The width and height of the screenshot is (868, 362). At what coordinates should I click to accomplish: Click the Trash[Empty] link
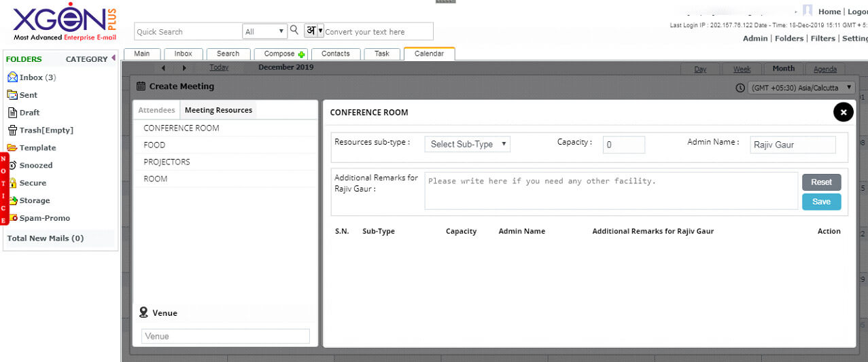[46, 130]
